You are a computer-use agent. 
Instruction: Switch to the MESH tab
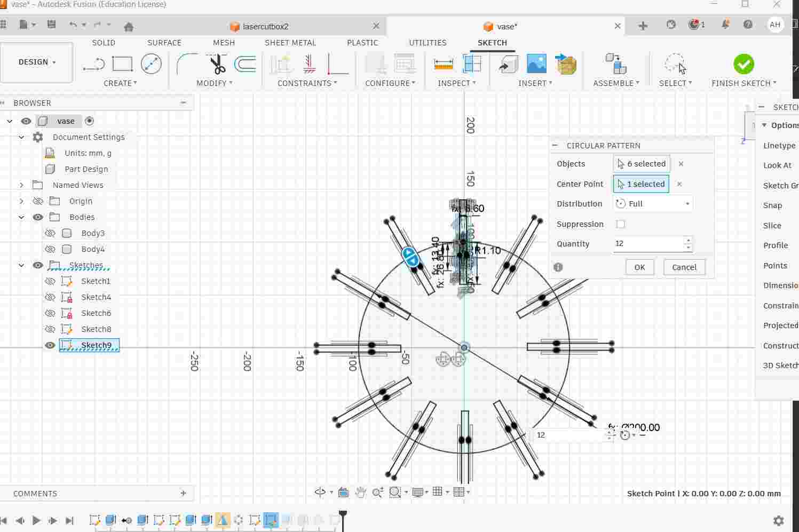point(224,43)
